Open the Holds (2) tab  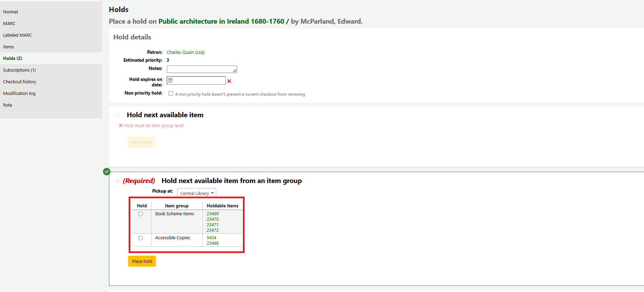13,58
